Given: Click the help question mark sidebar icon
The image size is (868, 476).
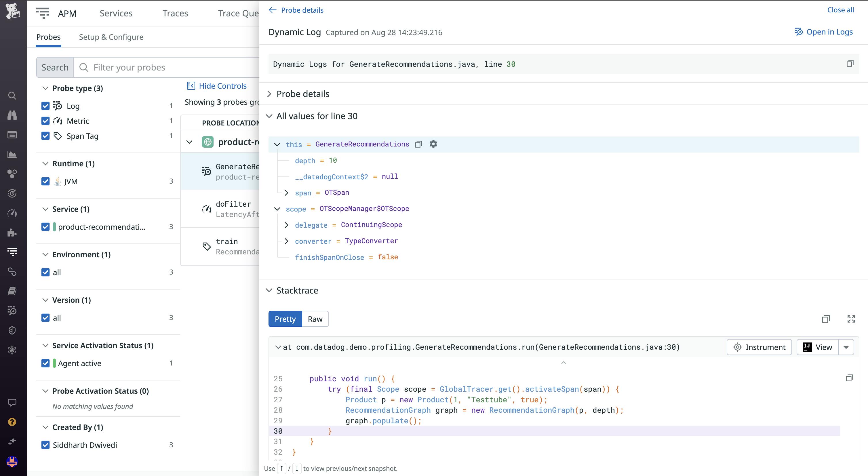Looking at the screenshot, I should point(12,422).
